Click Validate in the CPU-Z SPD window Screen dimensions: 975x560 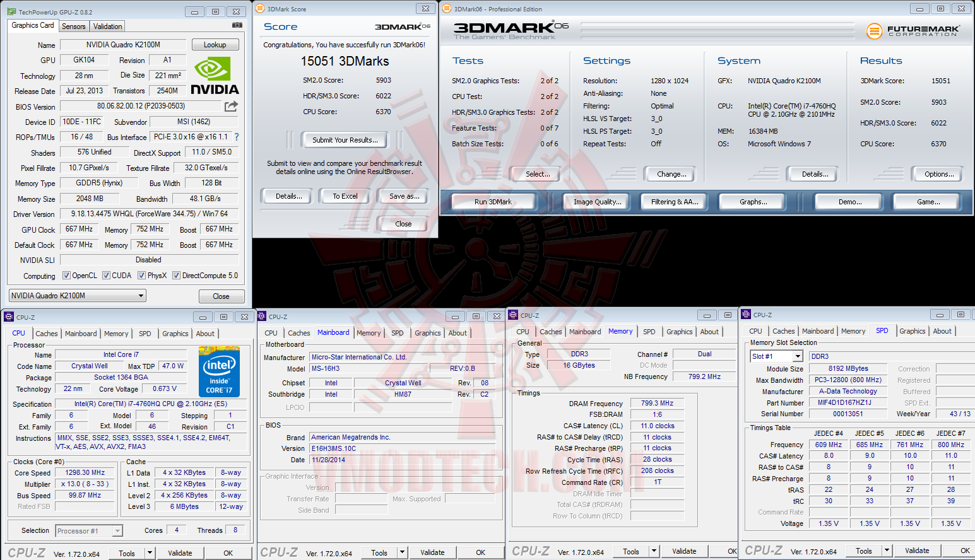917,551
